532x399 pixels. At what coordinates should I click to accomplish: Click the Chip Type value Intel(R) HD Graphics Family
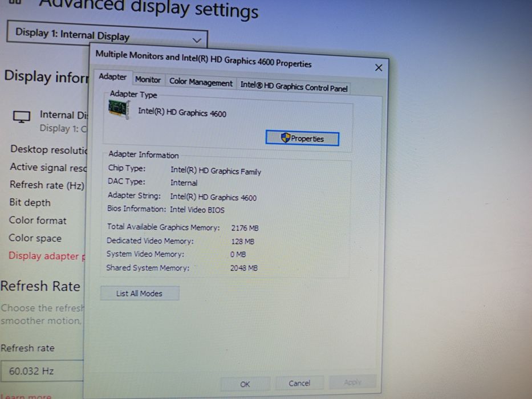point(216,171)
